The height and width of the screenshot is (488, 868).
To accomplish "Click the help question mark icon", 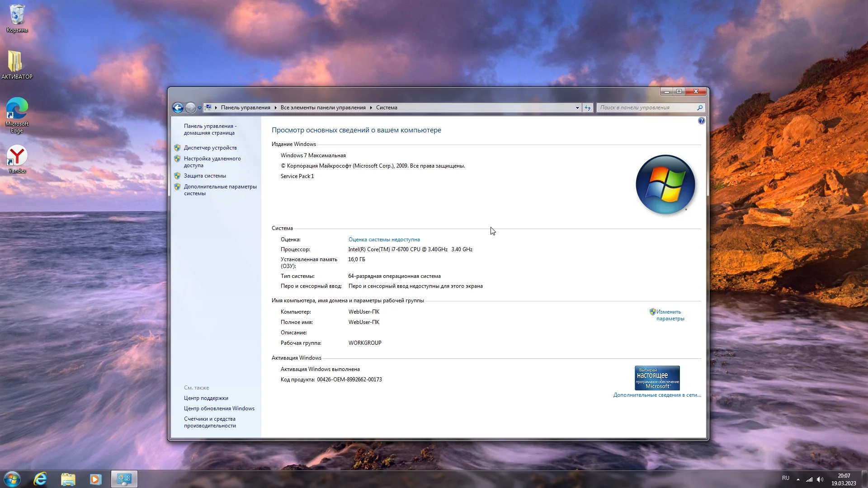I will (701, 121).
